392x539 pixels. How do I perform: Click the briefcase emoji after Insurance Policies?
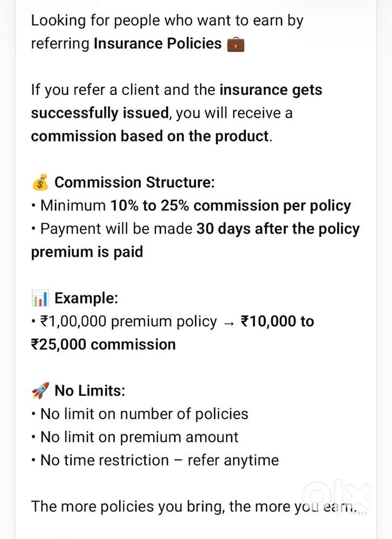[236, 44]
